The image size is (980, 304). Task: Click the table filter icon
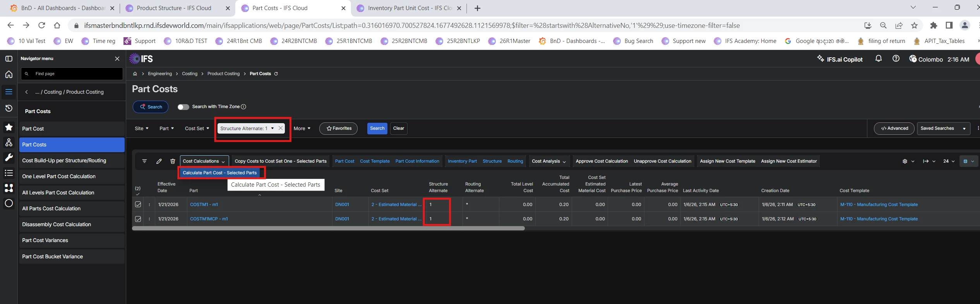coord(144,161)
